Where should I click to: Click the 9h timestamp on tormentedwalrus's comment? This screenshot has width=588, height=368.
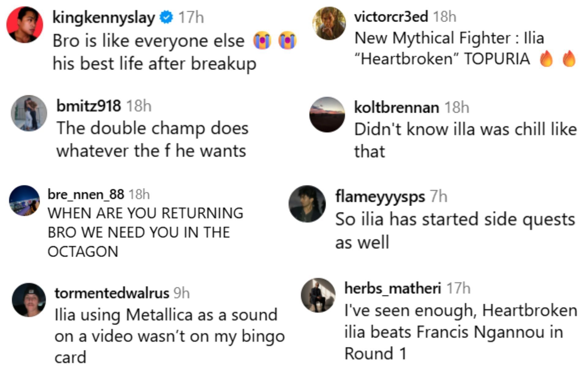[x=181, y=293]
